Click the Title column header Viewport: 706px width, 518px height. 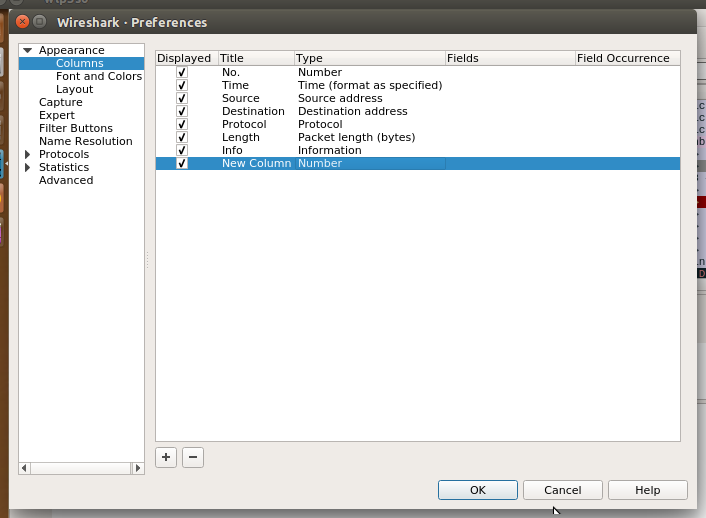point(256,58)
